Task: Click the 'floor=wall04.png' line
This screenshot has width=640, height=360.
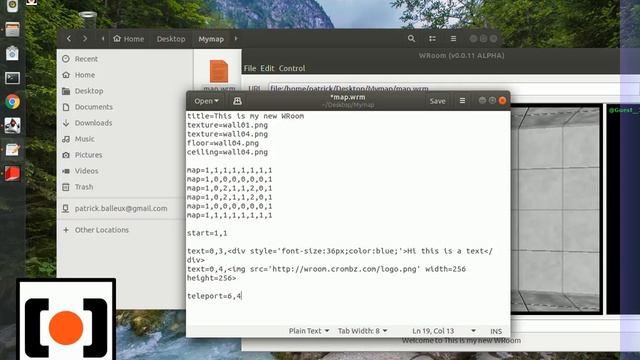Action: tap(223, 143)
